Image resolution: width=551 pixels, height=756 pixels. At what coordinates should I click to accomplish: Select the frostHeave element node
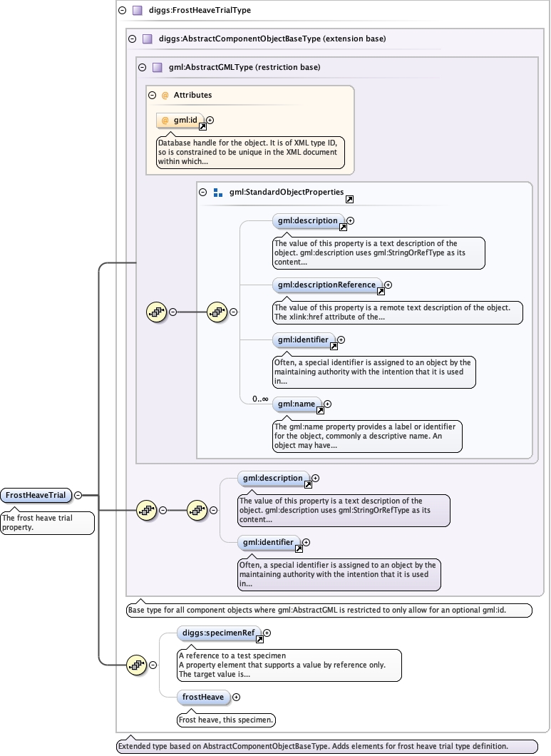click(x=202, y=697)
